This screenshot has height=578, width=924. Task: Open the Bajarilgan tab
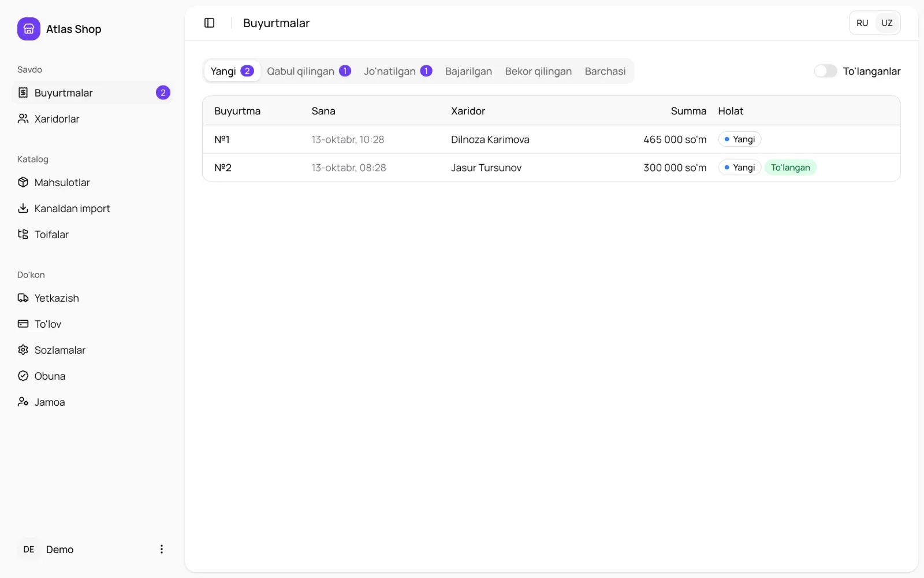[x=468, y=71]
